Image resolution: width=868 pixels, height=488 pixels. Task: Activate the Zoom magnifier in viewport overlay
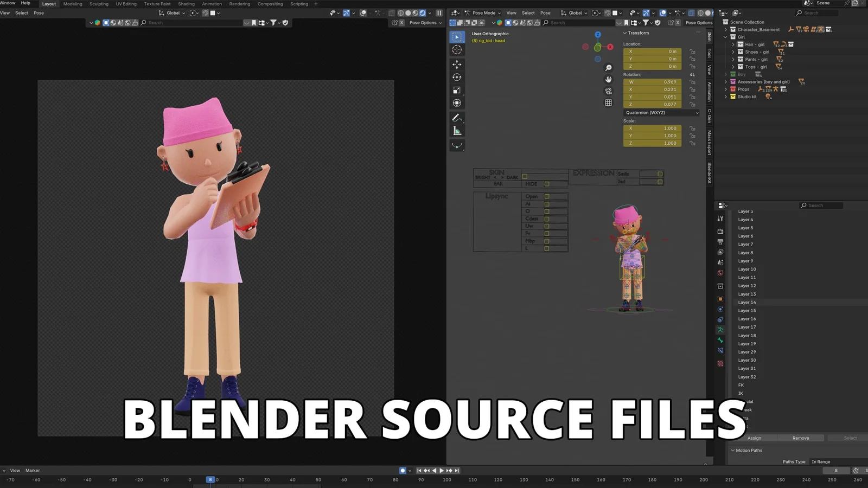click(x=609, y=68)
